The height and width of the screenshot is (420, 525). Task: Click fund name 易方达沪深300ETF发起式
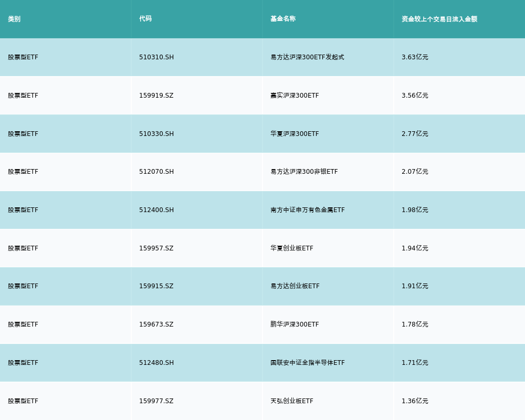click(x=307, y=57)
